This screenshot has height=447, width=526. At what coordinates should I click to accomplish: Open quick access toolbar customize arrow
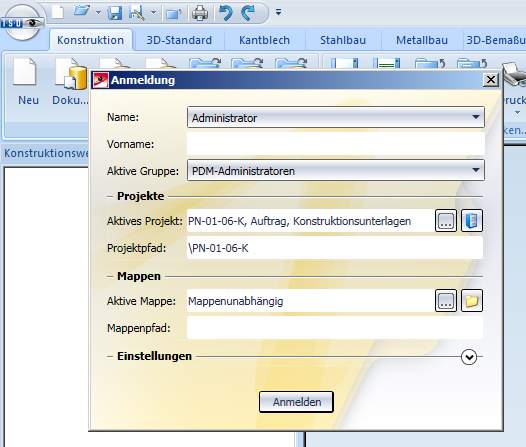278,12
